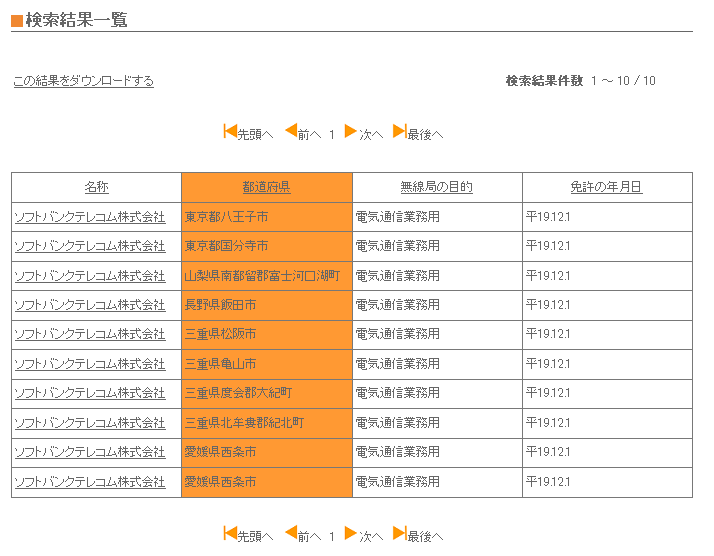Sort by the 都道府県 column header
The width and height of the screenshot is (714, 556).
(266, 187)
